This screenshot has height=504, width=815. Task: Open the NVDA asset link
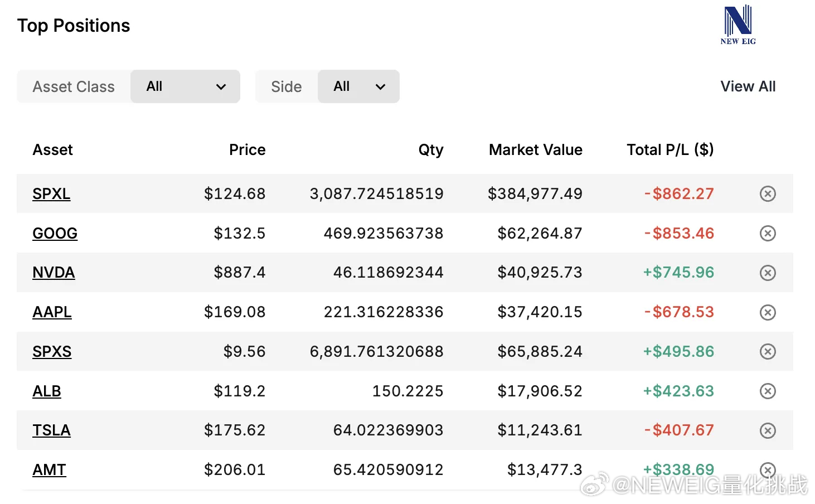54,273
